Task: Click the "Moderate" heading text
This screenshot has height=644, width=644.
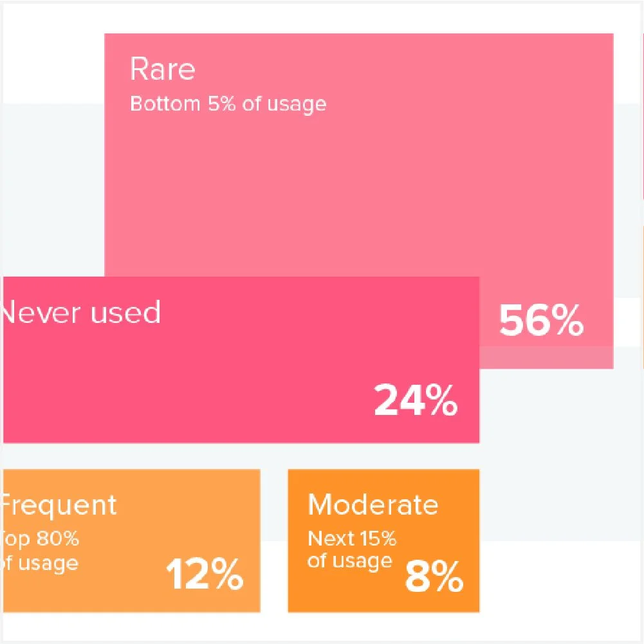Action: [x=373, y=505]
